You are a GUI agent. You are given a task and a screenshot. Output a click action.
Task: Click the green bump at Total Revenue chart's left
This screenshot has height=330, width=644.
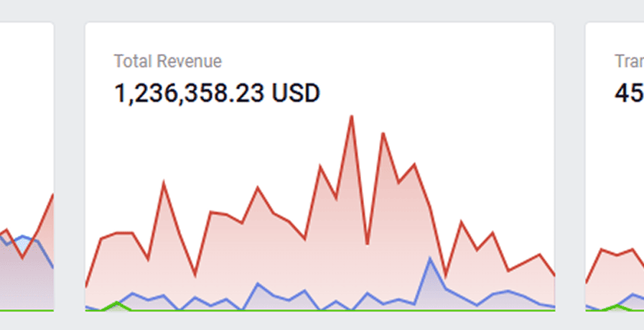coord(117,303)
